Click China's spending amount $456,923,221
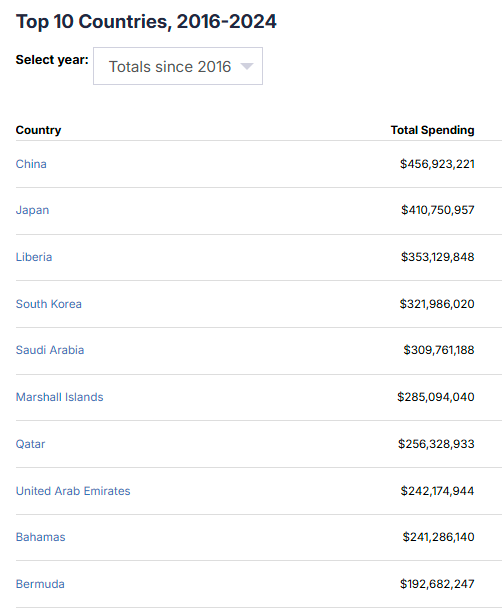 [x=437, y=164]
